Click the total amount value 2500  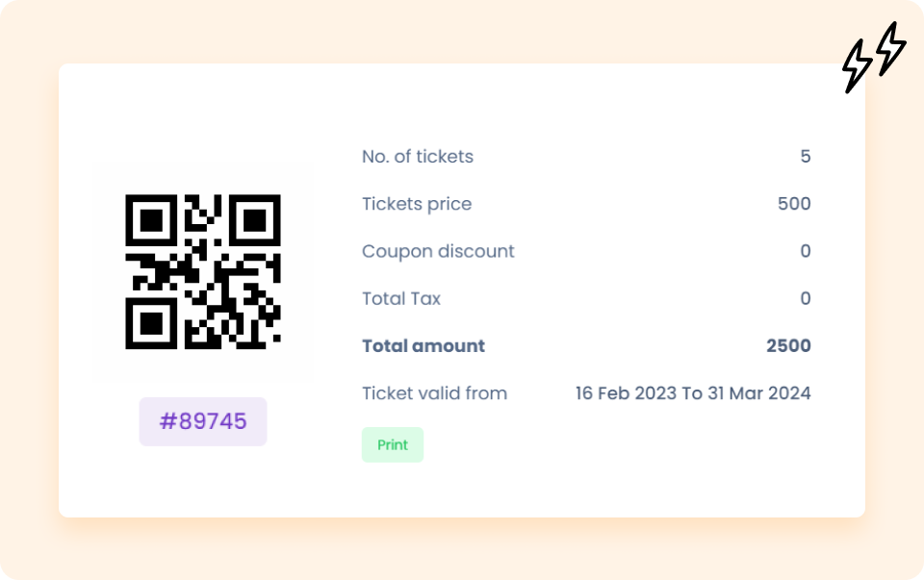788,345
